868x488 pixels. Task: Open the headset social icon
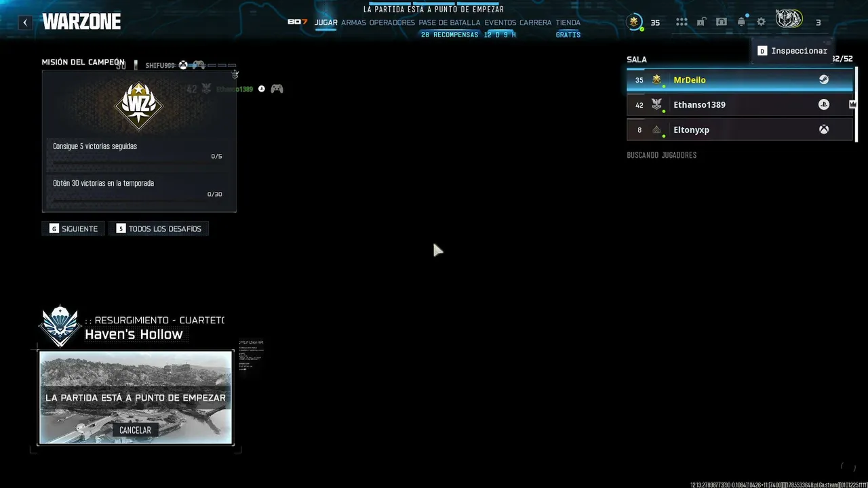coord(722,22)
